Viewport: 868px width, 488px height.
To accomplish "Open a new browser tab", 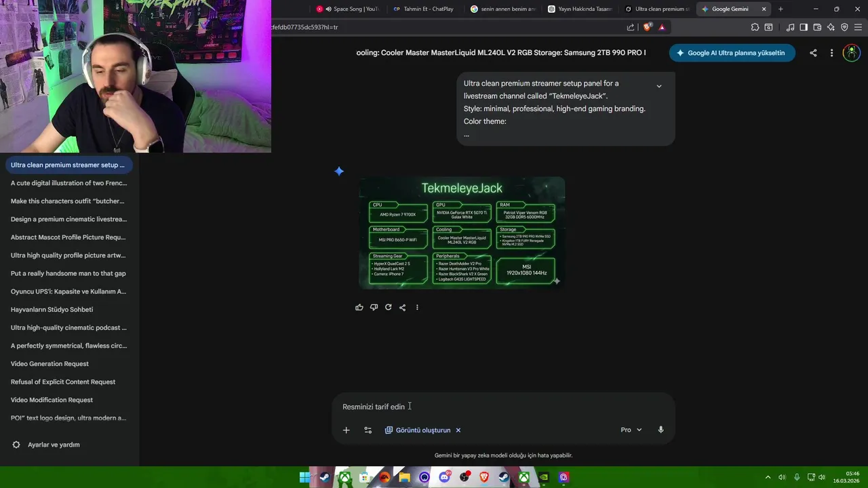I will (781, 9).
